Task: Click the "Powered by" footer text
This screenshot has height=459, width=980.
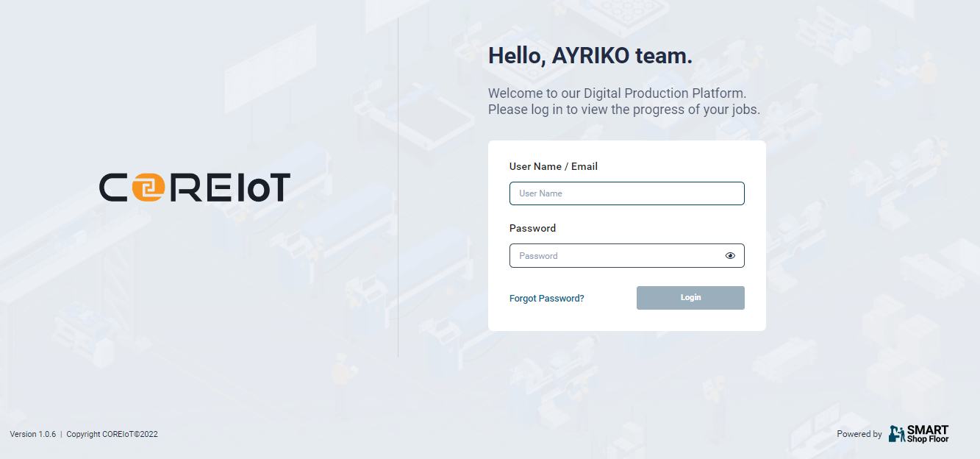Action: [x=859, y=435]
